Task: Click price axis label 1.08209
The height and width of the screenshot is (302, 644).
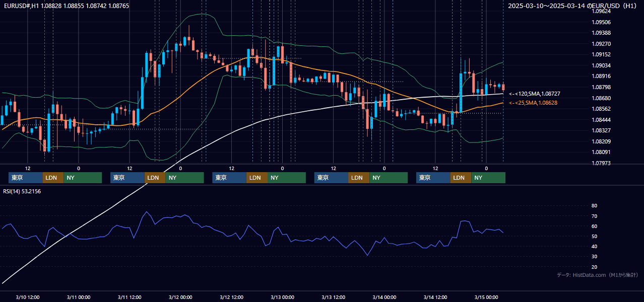Action: click(x=601, y=141)
